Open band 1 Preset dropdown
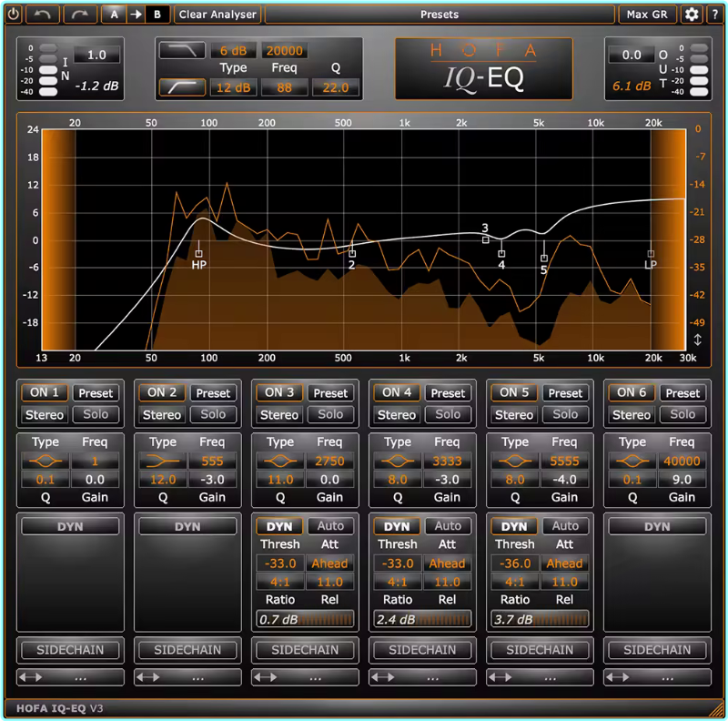The width and height of the screenshot is (728, 721). coord(96,393)
